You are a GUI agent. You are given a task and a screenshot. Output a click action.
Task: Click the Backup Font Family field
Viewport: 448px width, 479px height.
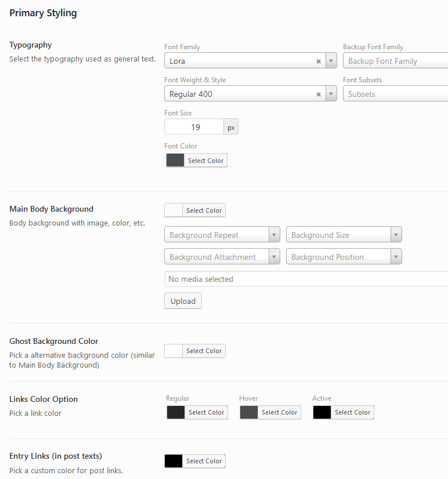(395, 61)
